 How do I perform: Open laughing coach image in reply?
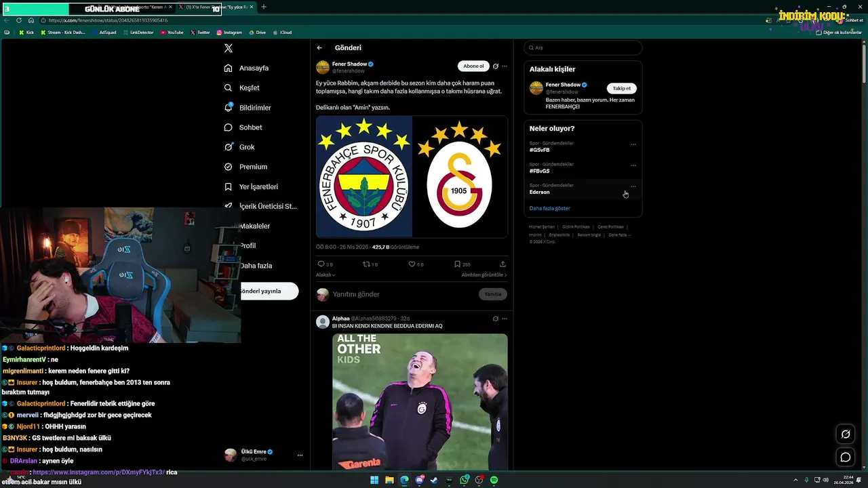point(420,402)
